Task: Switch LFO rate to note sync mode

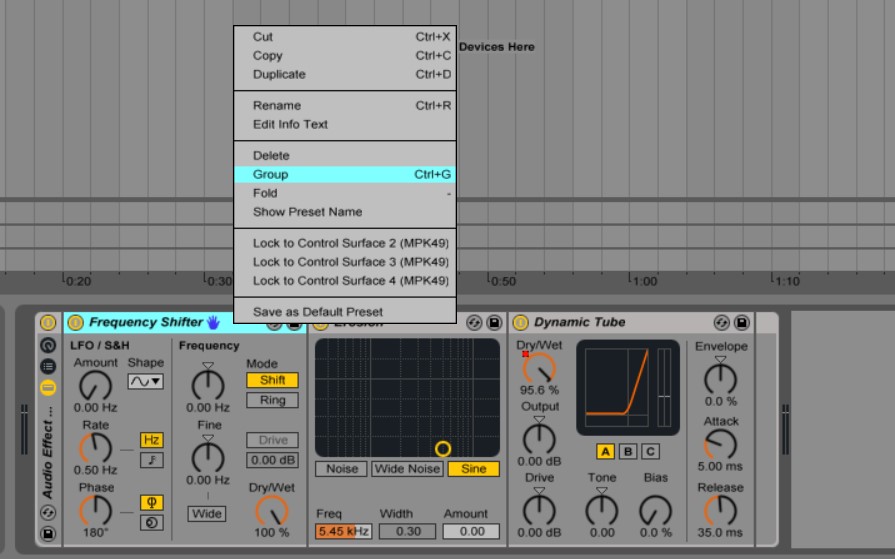Action: click(152, 460)
